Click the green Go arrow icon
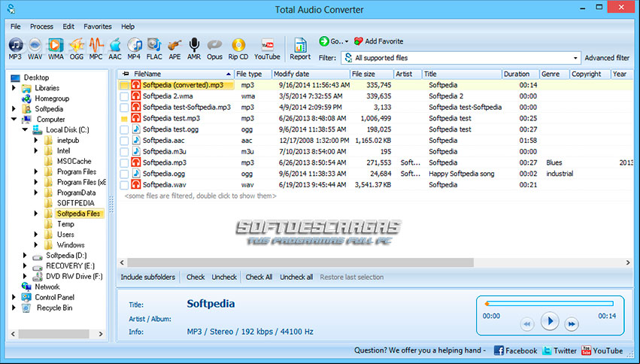Screen dimensions: 640x364 324,41
